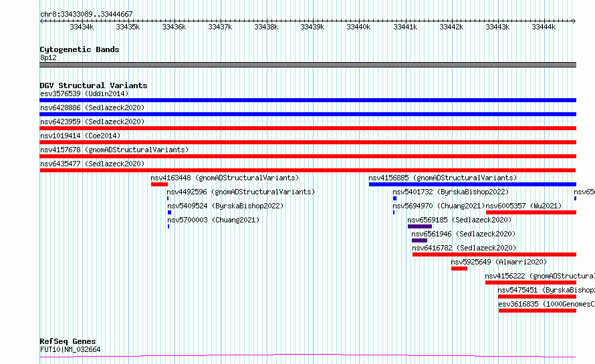Click the small blue marker under nsv5401732
Image resolution: width=595 pixels, height=364 pixels.
[x=394, y=198]
